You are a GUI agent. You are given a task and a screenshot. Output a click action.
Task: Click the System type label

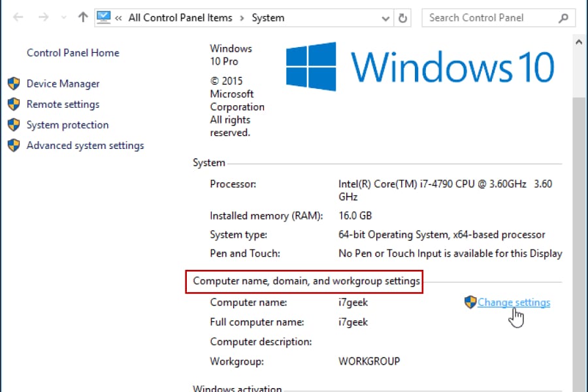238,235
